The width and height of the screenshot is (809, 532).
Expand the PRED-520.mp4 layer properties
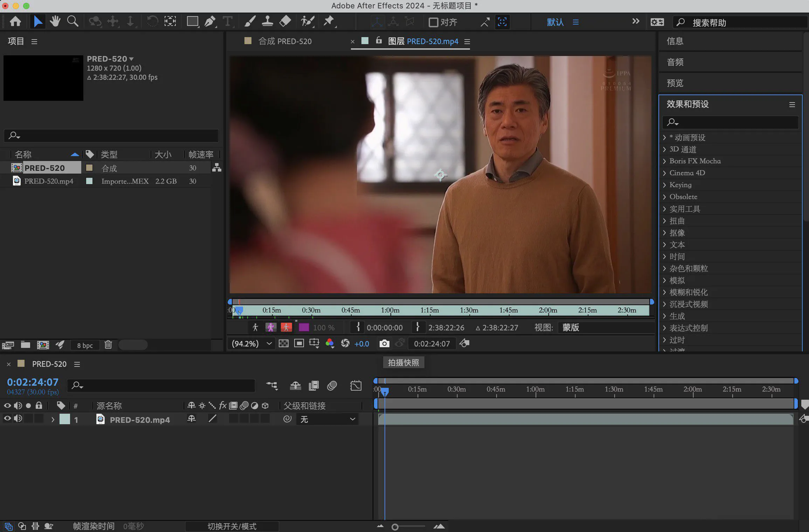tap(53, 419)
